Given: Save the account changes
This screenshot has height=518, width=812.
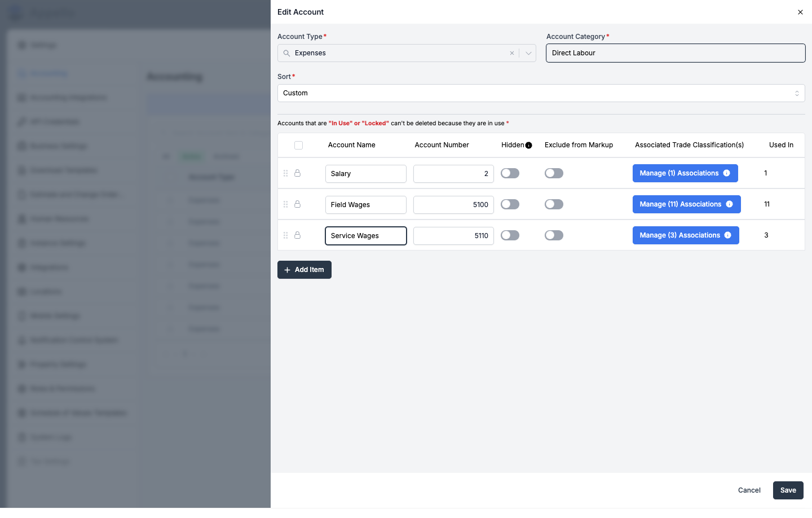Looking at the screenshot, I should (788, 490).
